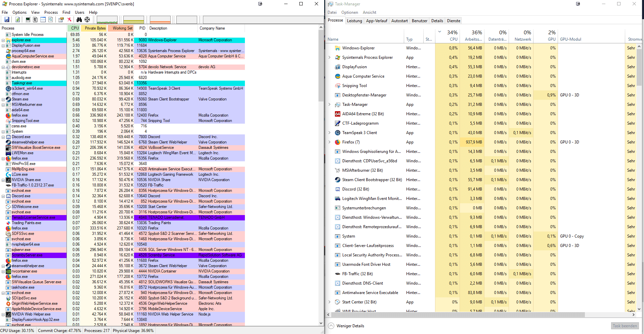This screenshot has width=644, height=334.
Task: Select the Taskmgr.exe process row
Action: [x=122, y=83]
